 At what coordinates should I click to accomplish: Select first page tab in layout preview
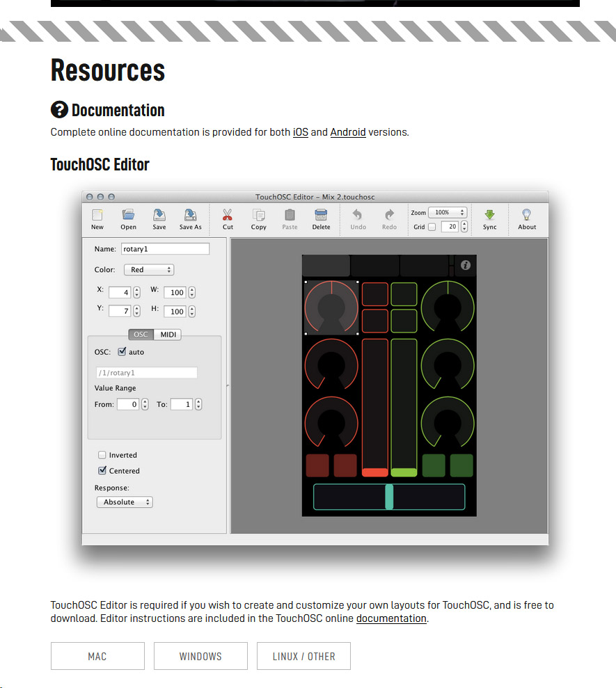(326, 265)
